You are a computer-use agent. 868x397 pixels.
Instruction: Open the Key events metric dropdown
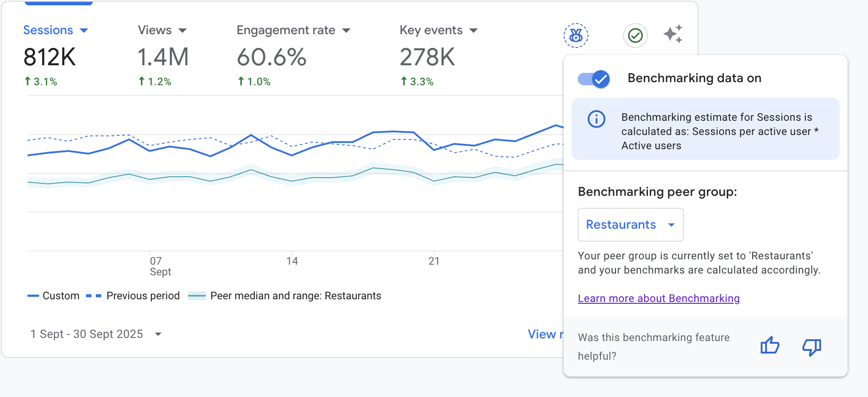(x=473, y=31)
